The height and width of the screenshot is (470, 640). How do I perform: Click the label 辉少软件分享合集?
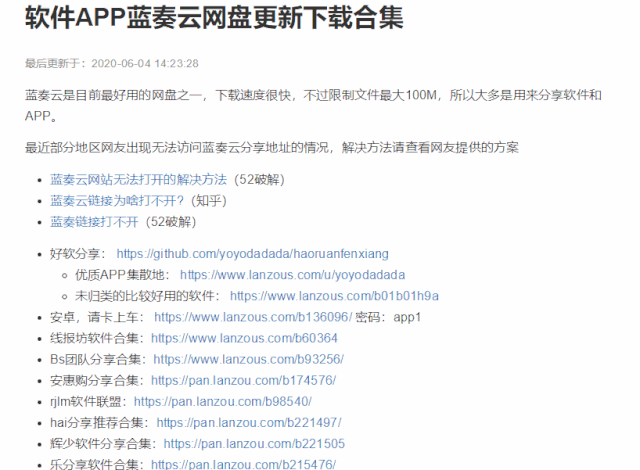[x=100, y=444]
